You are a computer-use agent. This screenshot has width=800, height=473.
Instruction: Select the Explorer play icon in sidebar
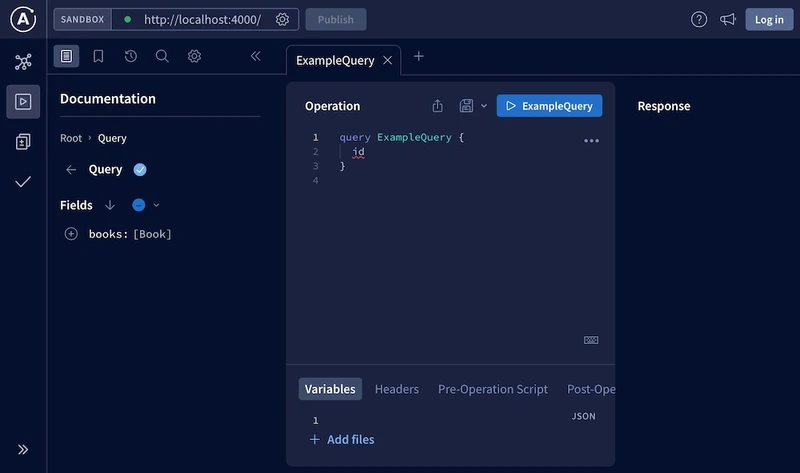[x=23, y=102]
